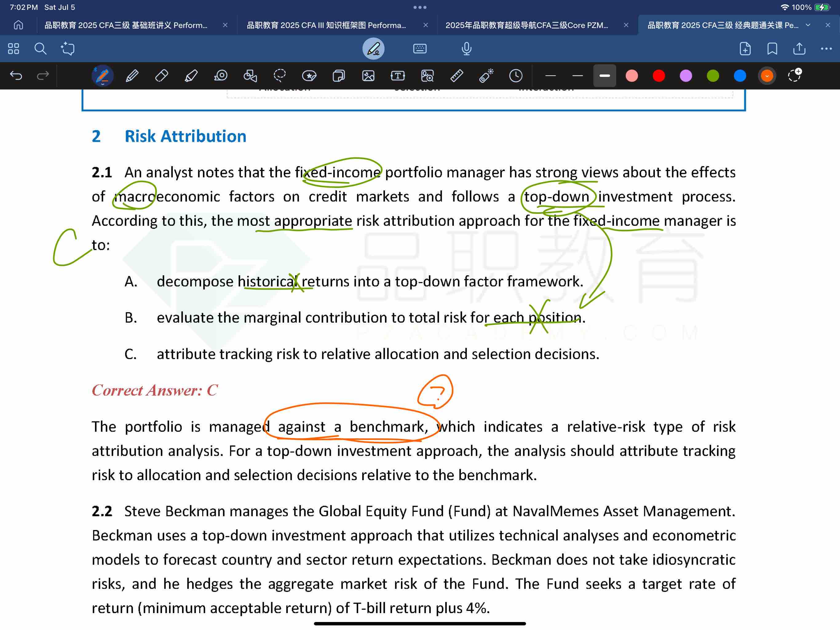Select the Shapes tool
Viewport: 840px width, 630px height.
click(x=250, y=76)
